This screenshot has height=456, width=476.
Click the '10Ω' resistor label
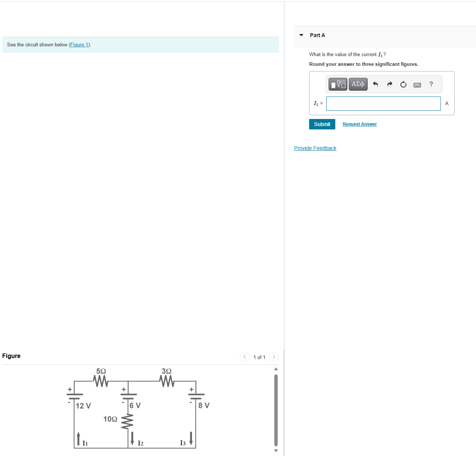pyautogui.click(x=110, y=419)
